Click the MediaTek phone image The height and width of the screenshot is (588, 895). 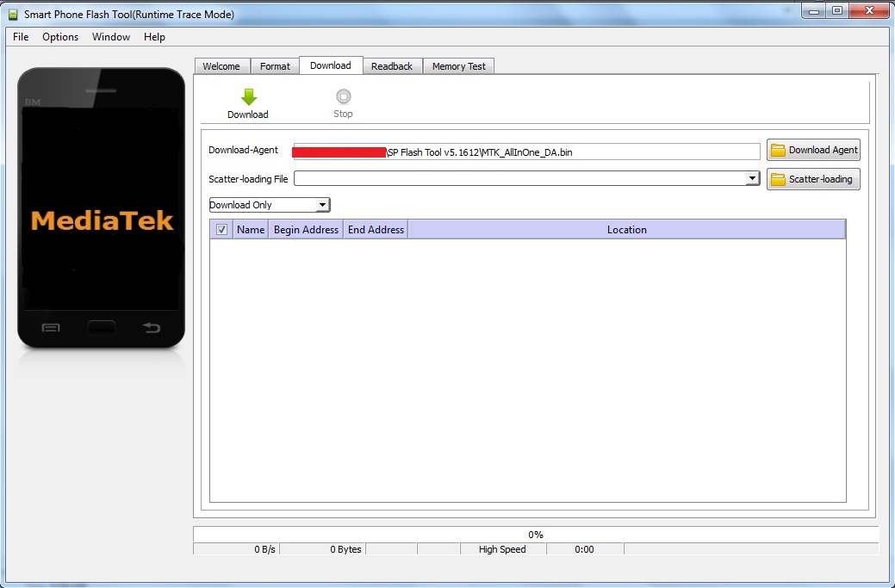click(x=101, y=208)
